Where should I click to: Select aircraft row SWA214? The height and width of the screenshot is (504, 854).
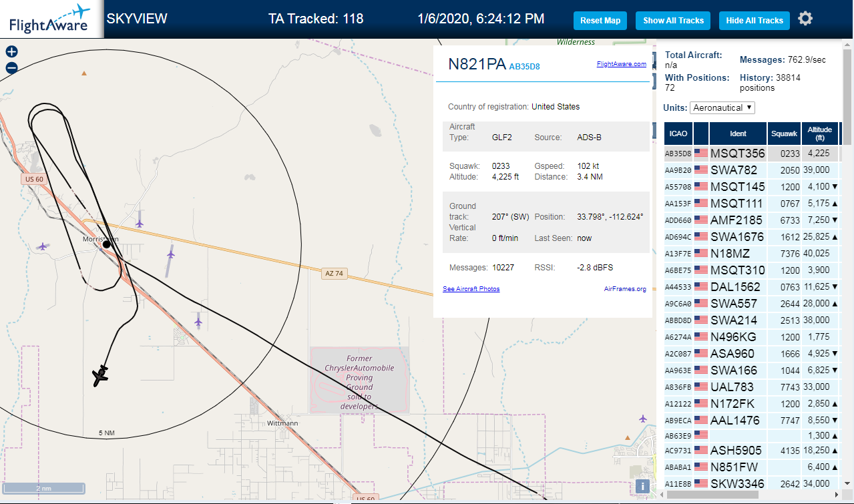click(x=753, y=320)
